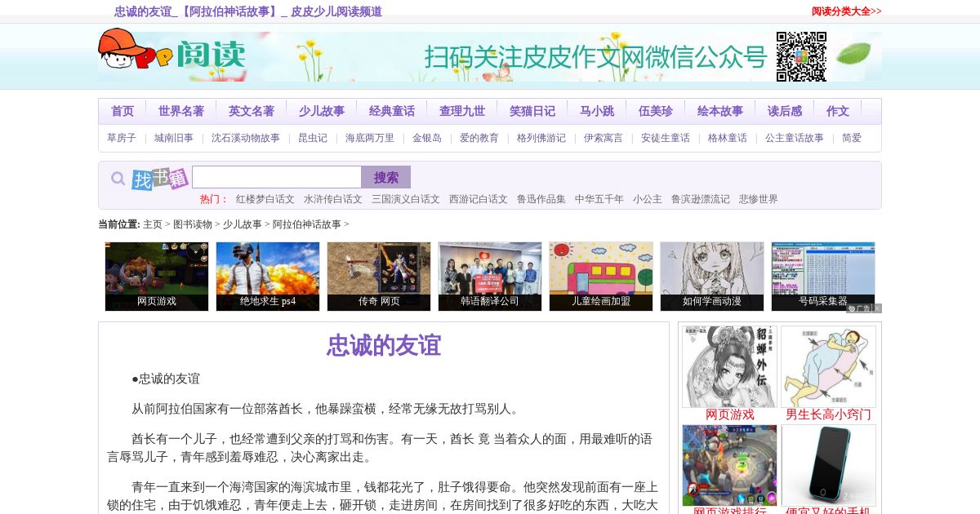
Task: Open the 少儿故事 menu item
Action: (x=322, y=111)
